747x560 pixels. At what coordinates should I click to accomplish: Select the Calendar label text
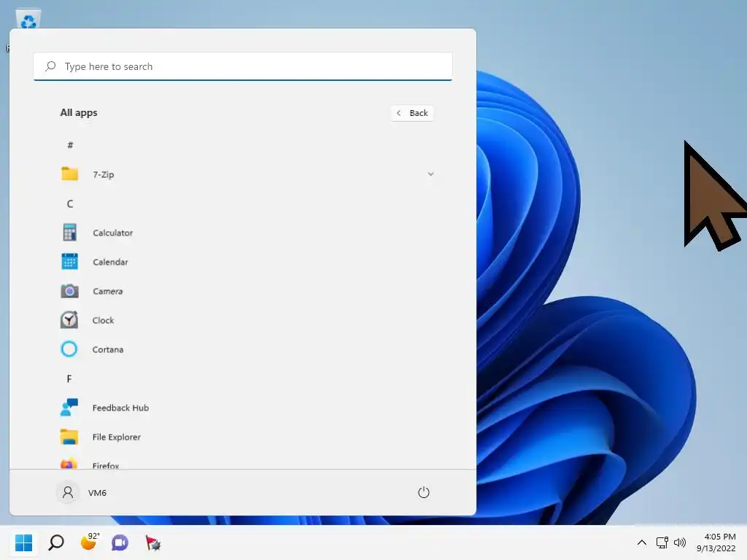coord(111,262)
